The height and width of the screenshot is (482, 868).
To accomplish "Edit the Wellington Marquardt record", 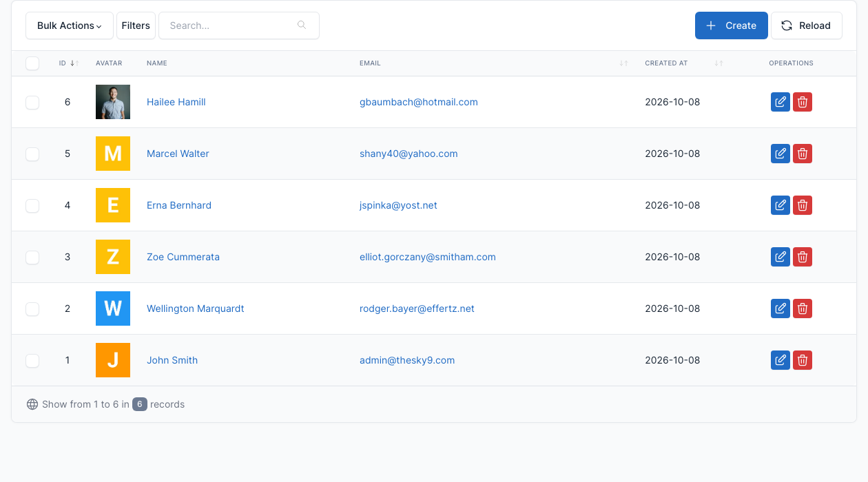I will pos(781,308).
